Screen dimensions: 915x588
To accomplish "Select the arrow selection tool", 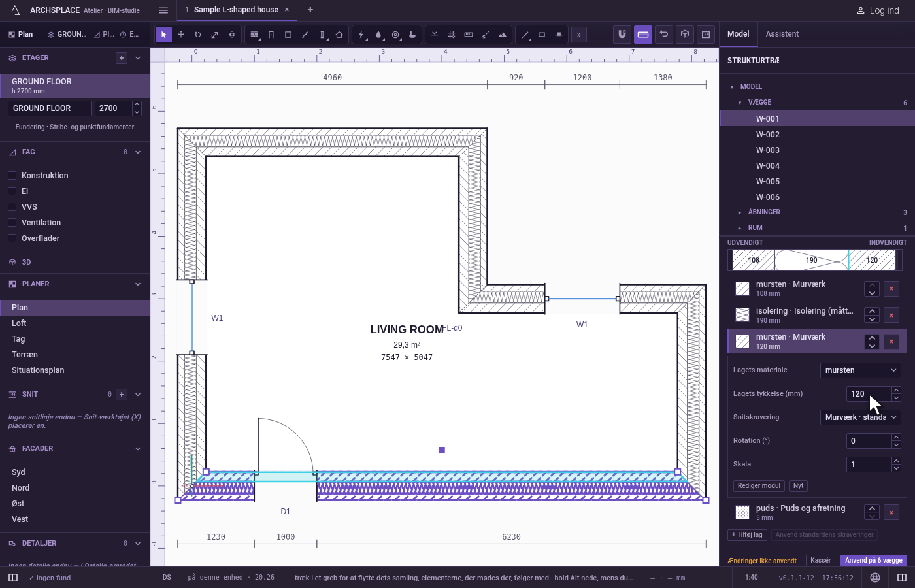I will [164, 35].
